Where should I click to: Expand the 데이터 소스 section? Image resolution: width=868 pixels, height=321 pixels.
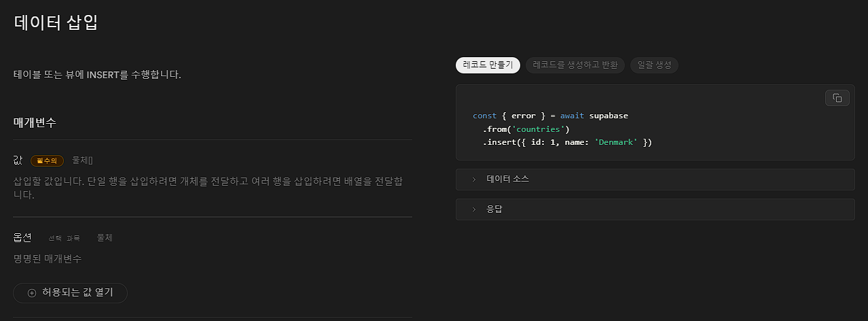pos(655,180)
